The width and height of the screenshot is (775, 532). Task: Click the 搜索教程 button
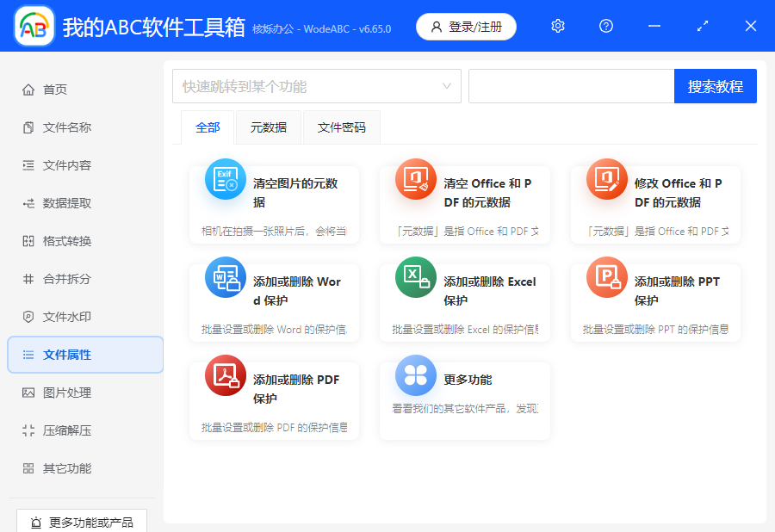coord(716,86)
